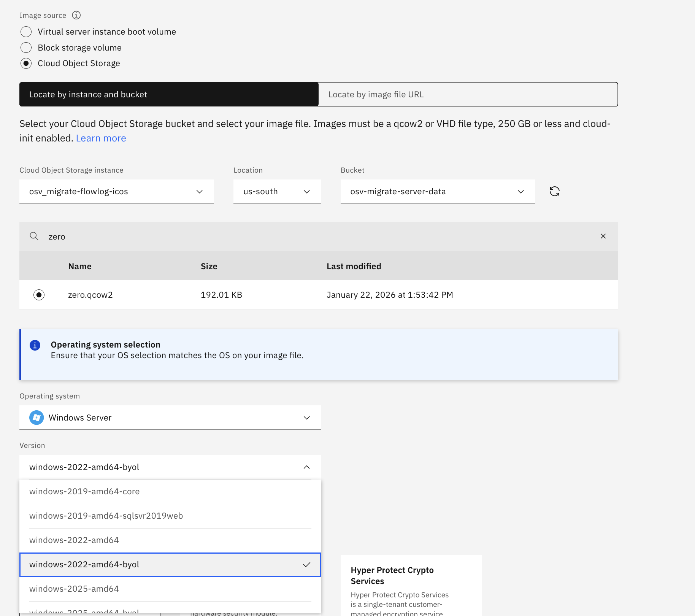Choose windows-2019-amd64-core version

(x=170, y=491)
